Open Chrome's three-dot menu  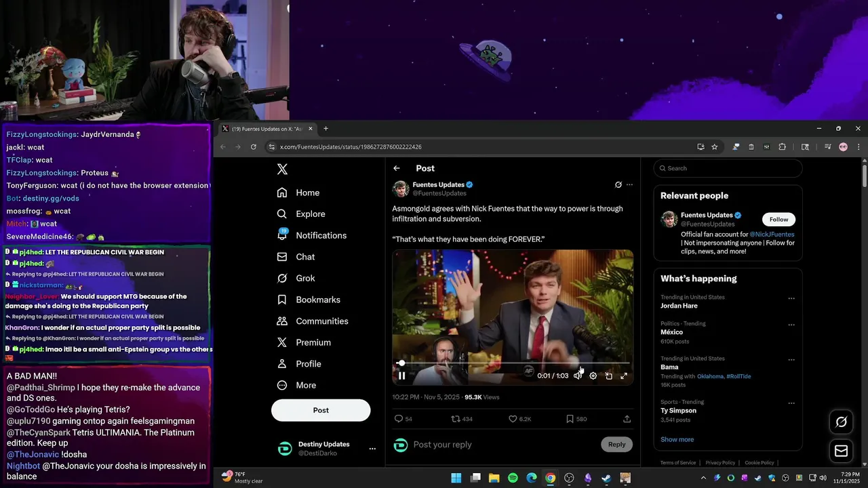(x=858, y=147)
